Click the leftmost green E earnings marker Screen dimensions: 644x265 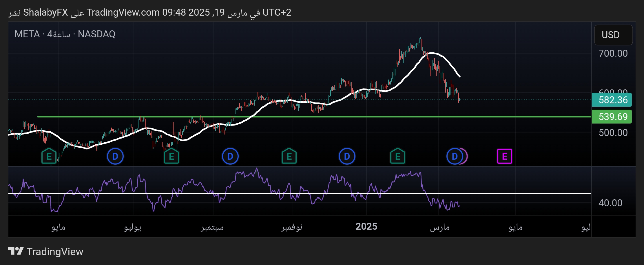coord(49,156)
